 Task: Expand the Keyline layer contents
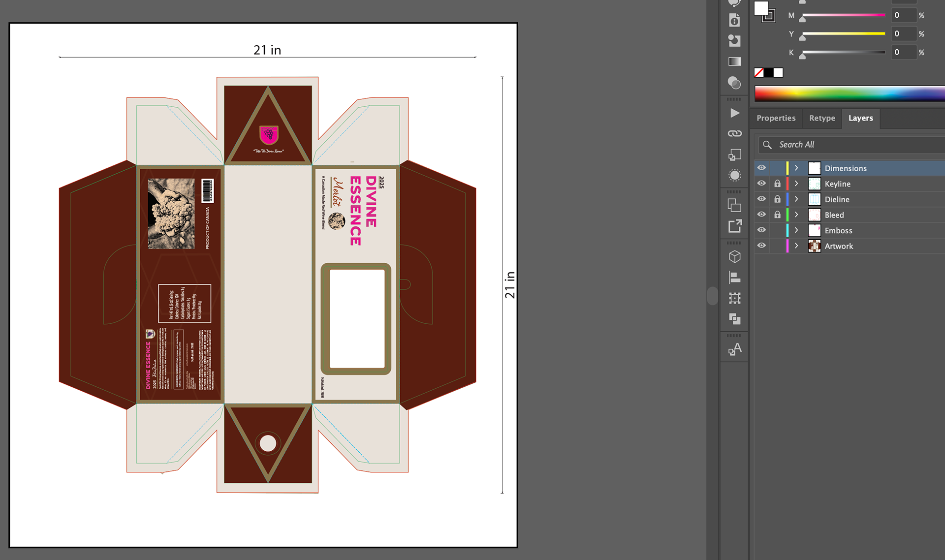[796, 184]
